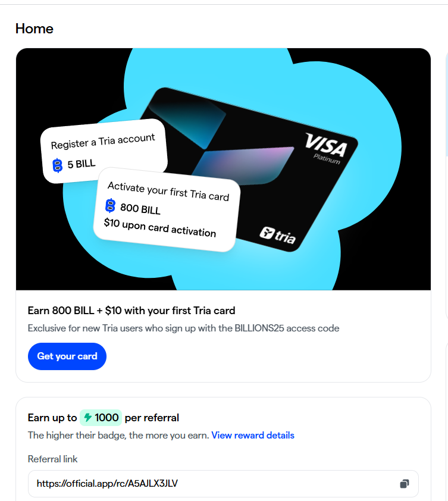Click the Home page heading
The image size is (448, 501).
pos(34,29)
